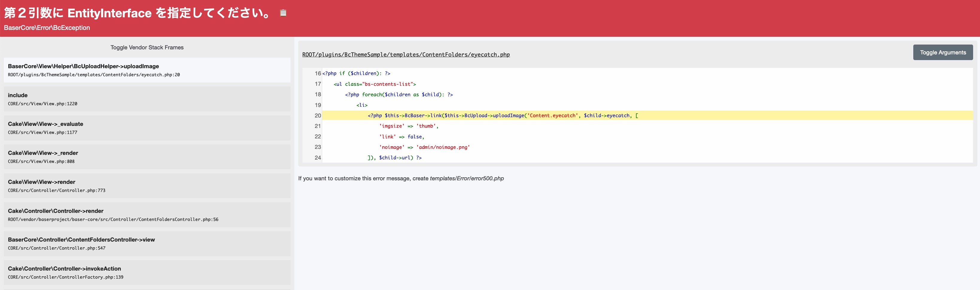Screen dimensions: 980x290
Task: Select the Cake\View\View->_render frame
Action: click(147, 157)
